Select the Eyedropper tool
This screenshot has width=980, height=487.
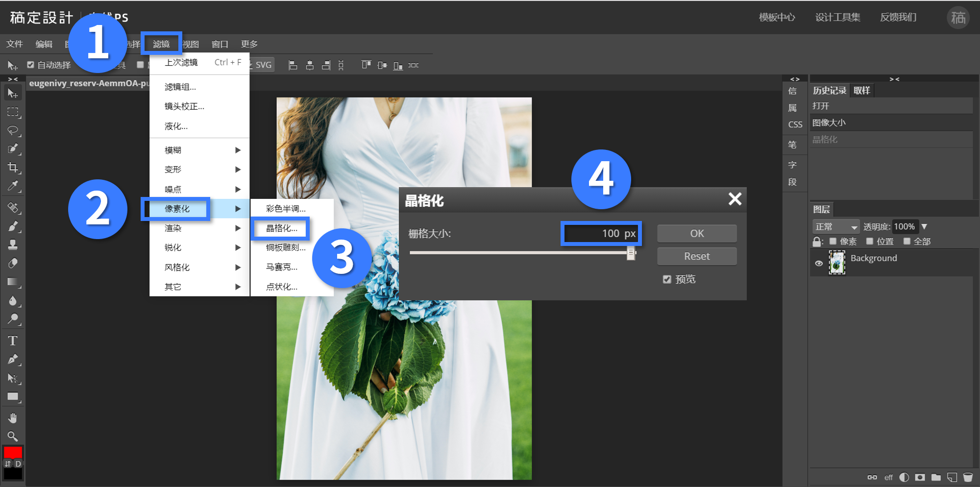point(13,186)
